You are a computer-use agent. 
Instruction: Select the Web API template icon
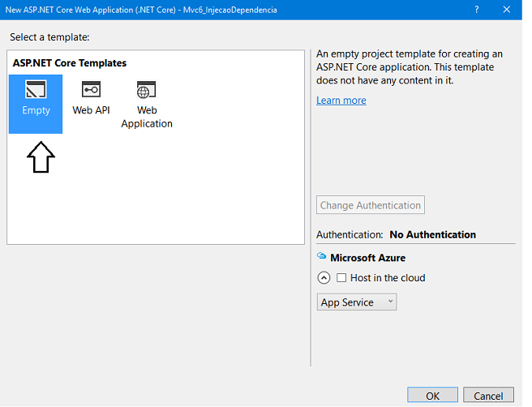pos(91,89)
